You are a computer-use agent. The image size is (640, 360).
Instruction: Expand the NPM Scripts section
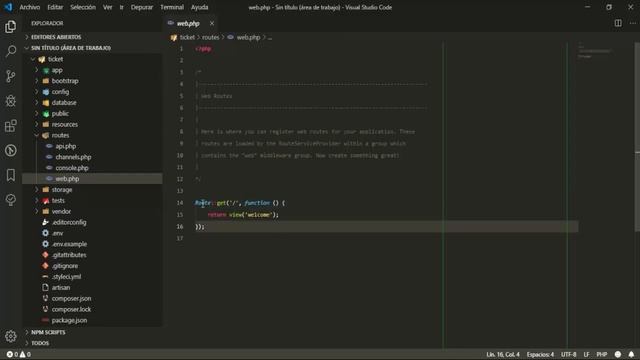[48, 332]
